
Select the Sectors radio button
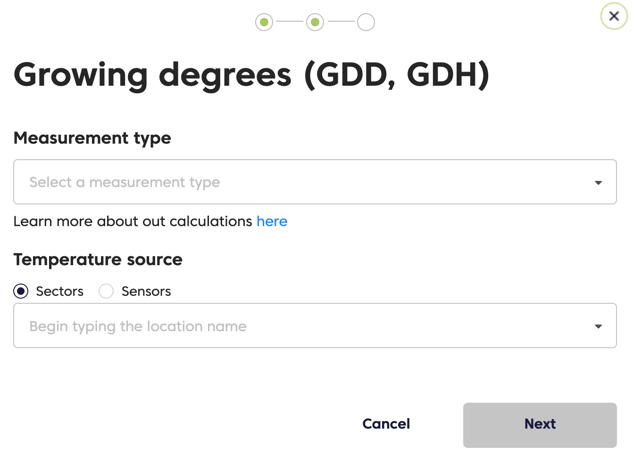click(21, 291)
